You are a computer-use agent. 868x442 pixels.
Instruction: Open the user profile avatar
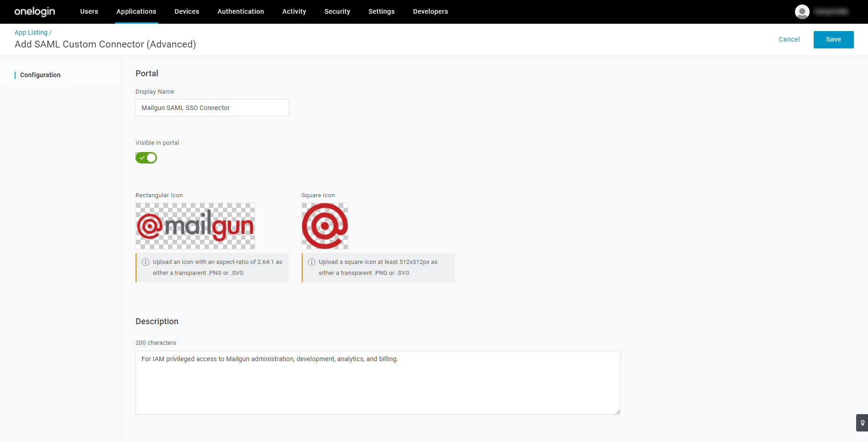pyautogui.click(x=802, y=11)
